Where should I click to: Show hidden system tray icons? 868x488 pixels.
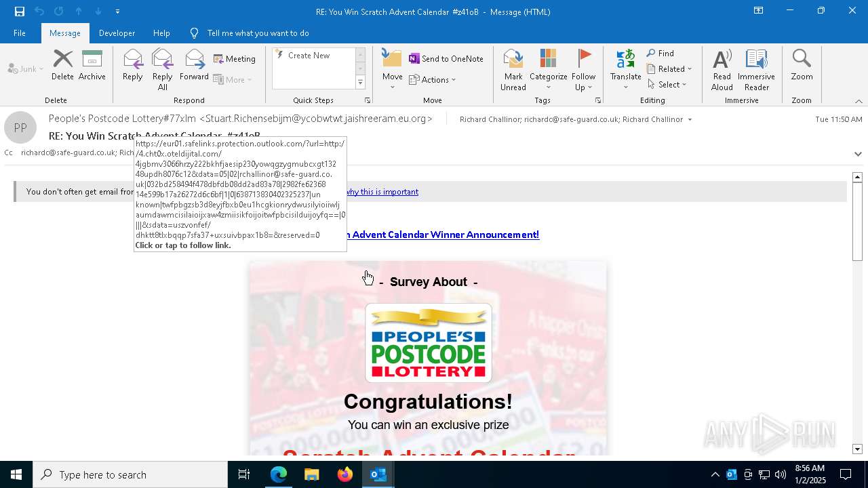coord(715,474)
